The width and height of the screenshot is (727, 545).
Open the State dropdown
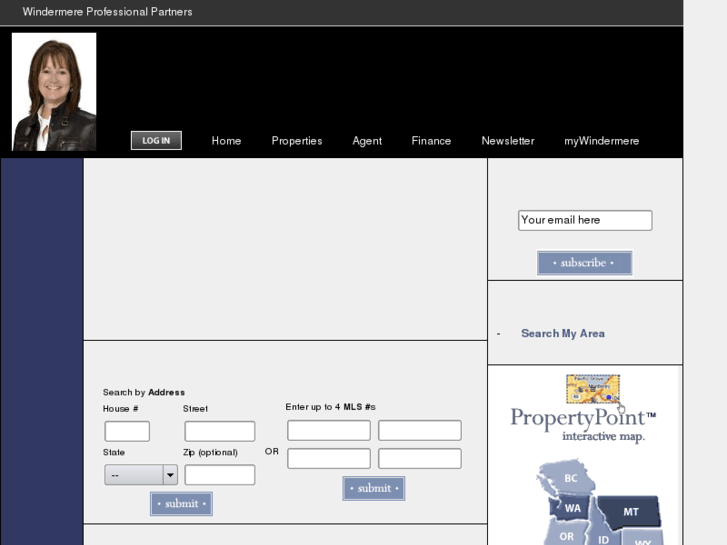[x=141, y=475]
